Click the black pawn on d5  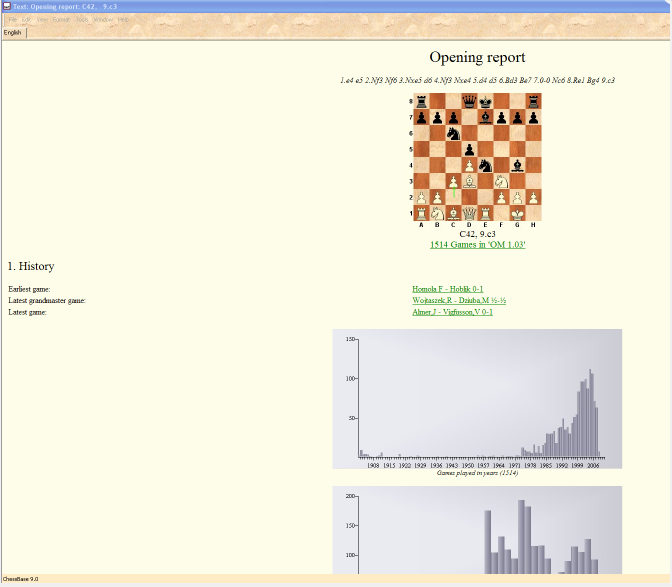[x=469, y=149]
